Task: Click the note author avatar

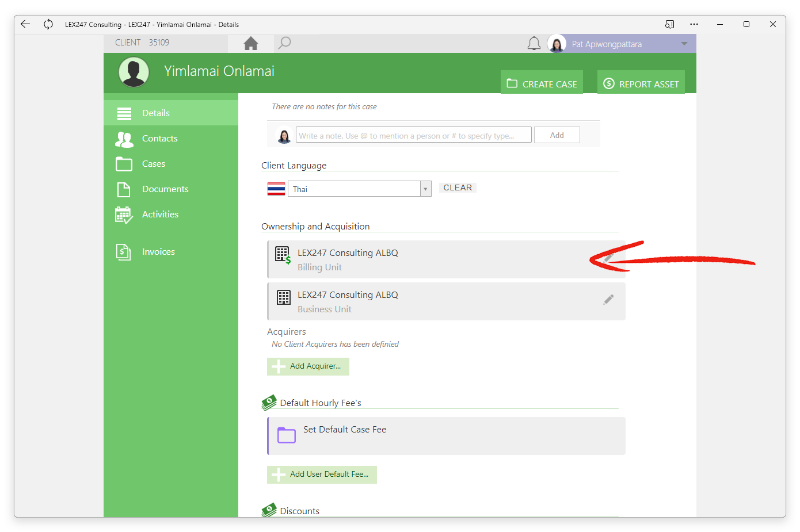Action: pyautogui.click(x=284, y=136)
